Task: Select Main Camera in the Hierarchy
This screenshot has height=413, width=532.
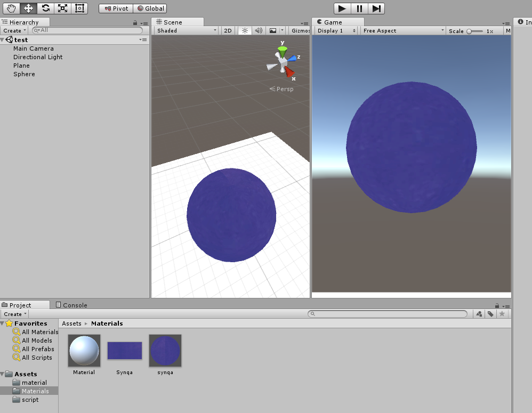Action: pos(33,48)
